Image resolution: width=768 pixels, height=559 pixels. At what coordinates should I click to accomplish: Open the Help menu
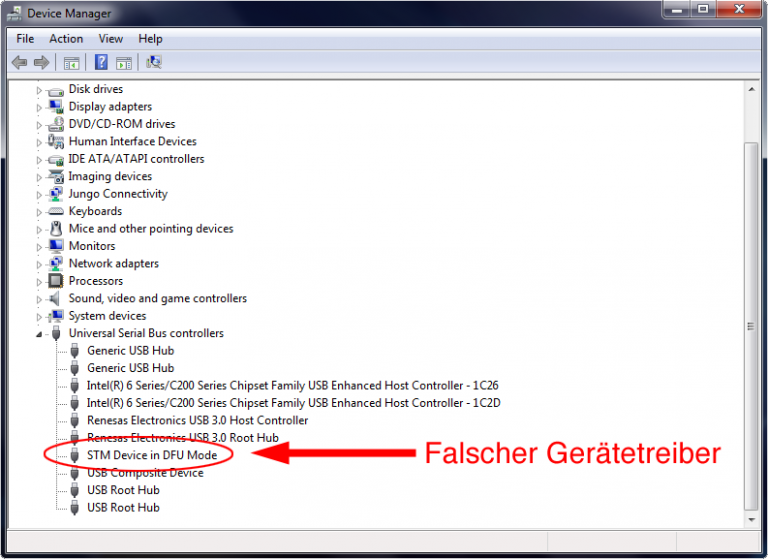[x=150, y=39]
